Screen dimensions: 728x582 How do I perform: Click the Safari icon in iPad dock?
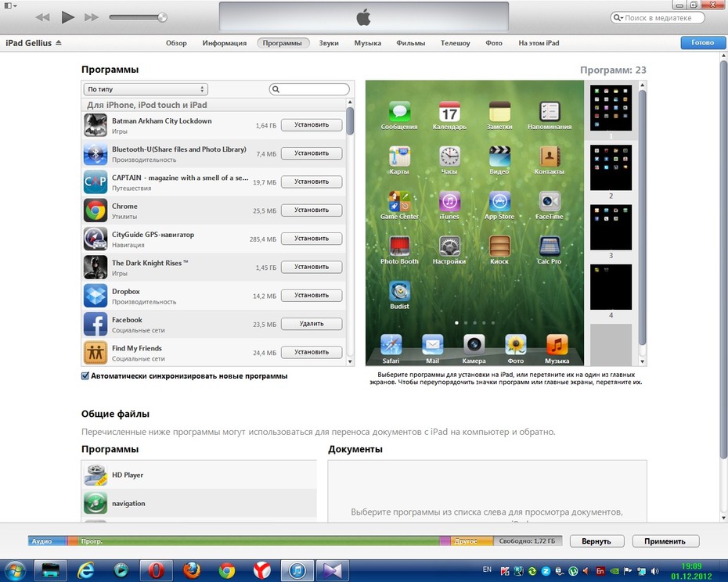pyautogui.click(x=391, y=345)
